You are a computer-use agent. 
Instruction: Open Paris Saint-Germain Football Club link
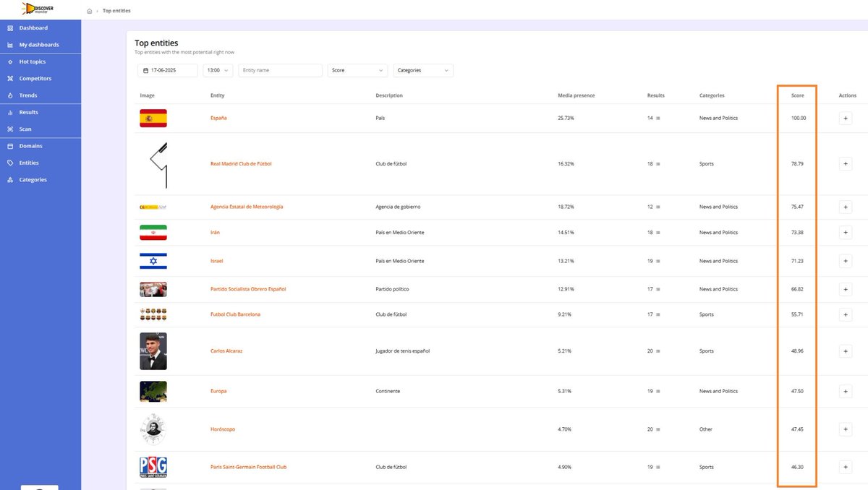248,467
